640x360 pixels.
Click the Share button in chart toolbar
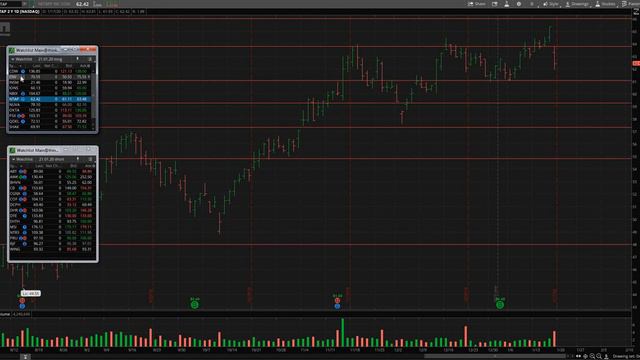pyautogui.click(x=477, y=4)
